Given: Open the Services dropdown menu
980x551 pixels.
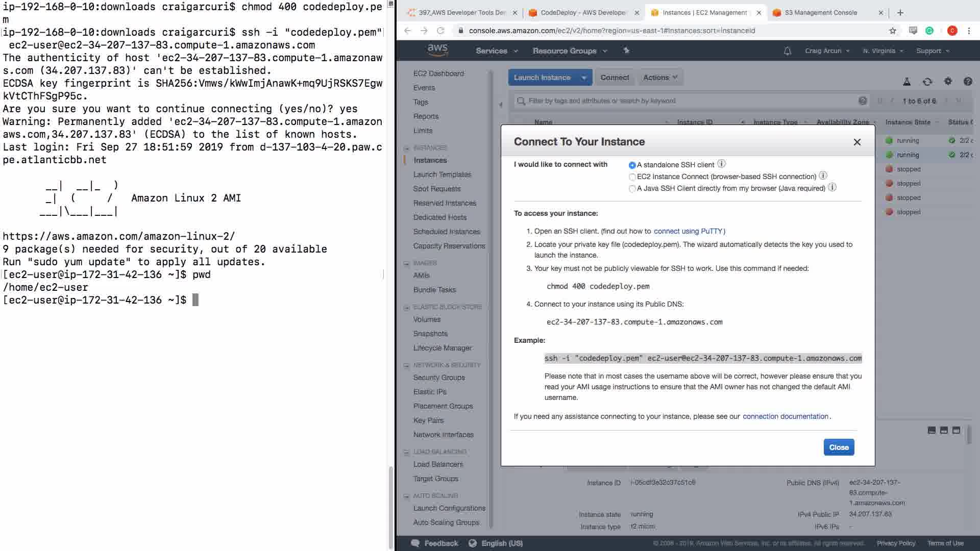Looking at the screenshot, I should [496, 51].
